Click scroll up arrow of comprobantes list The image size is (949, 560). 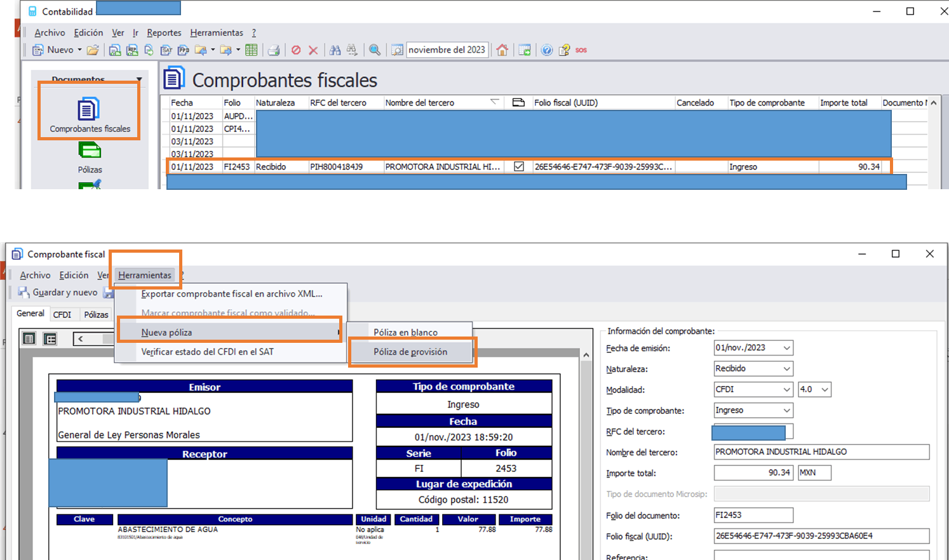click(x=933, y=103)
